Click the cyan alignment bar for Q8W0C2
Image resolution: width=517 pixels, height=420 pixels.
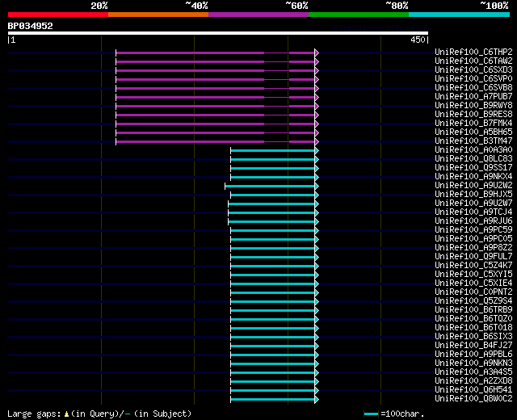pos(273,400)
